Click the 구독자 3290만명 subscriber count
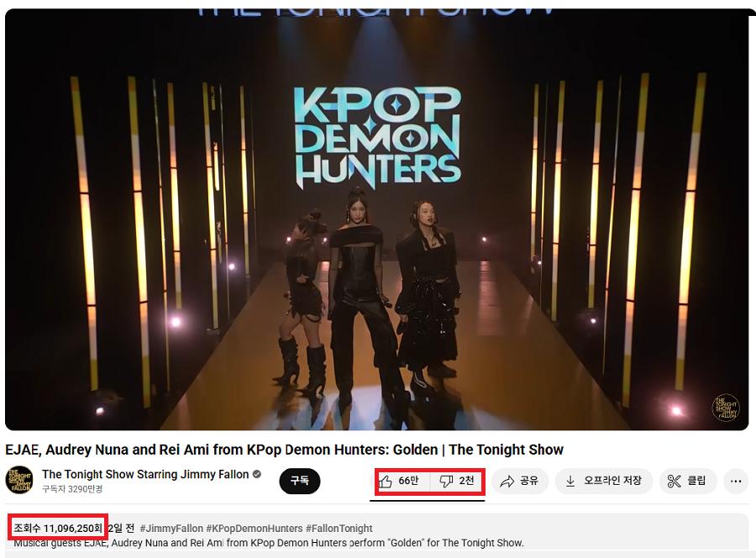Screen dimensions: 756x558 coord(72,489)
